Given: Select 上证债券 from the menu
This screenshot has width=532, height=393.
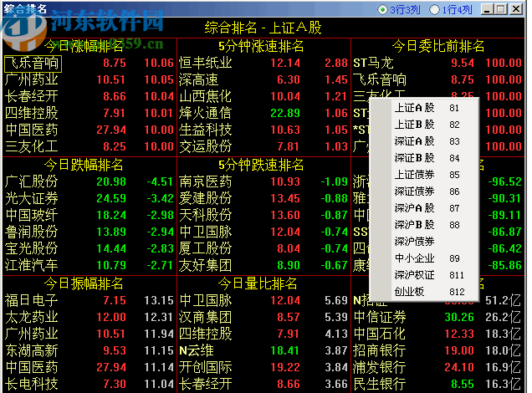Looking at the screenshot, I should pos(424,175).
